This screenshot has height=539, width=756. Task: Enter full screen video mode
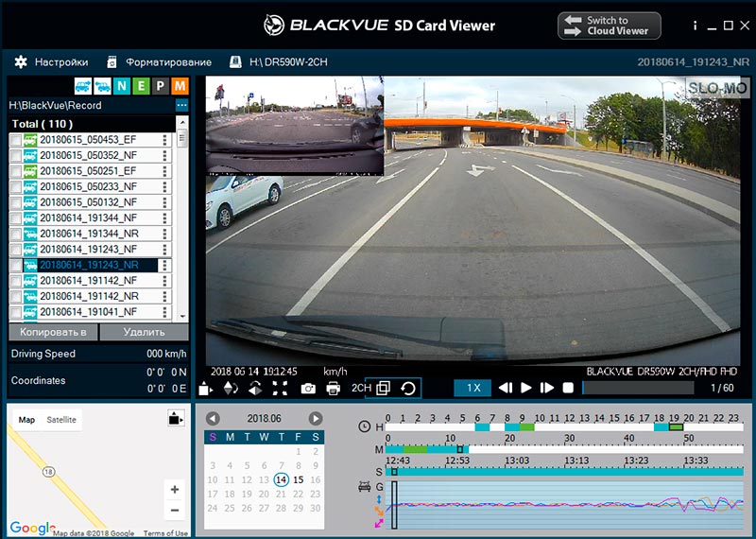(280, 388)
